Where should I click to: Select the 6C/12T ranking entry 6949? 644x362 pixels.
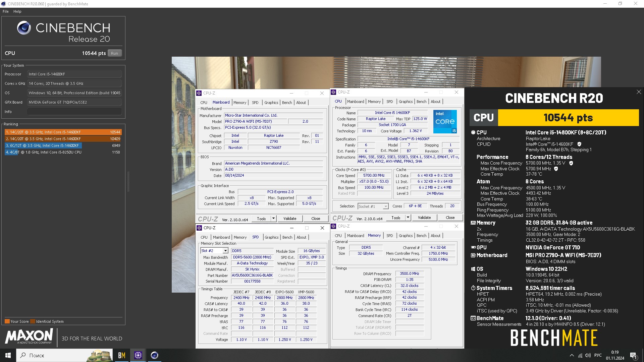pos(63,145)
